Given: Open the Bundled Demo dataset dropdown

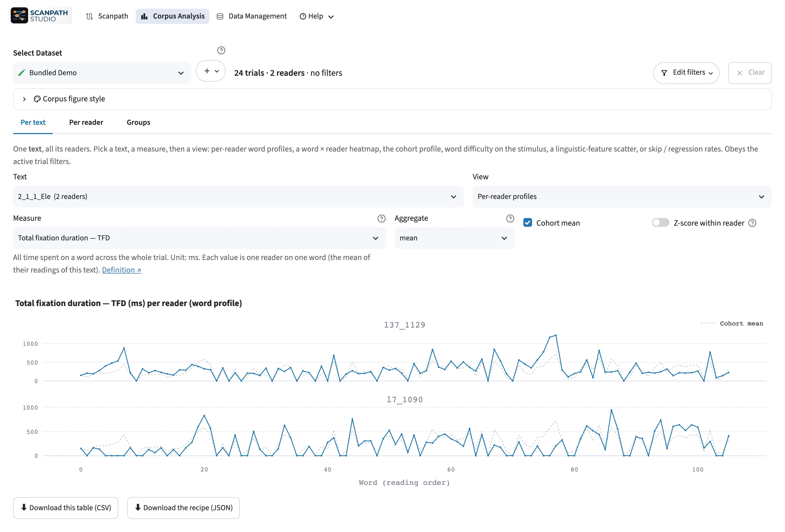Looking at the screenshot, I should (102, 72).
